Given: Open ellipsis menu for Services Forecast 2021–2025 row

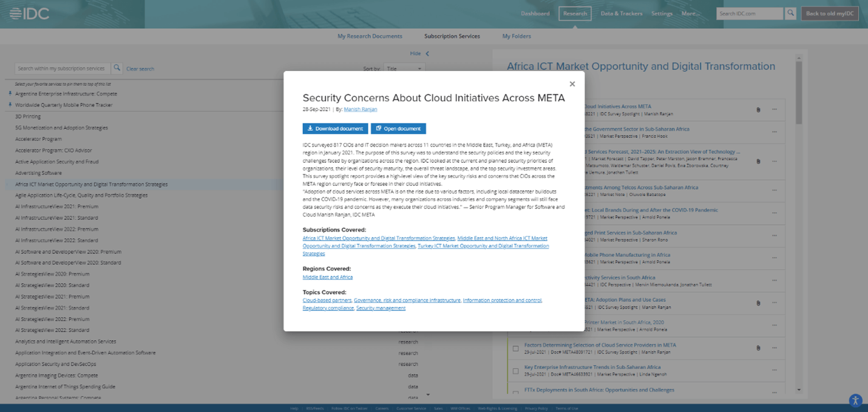Looking at the screenshot, I should click(x=775, y=161).
